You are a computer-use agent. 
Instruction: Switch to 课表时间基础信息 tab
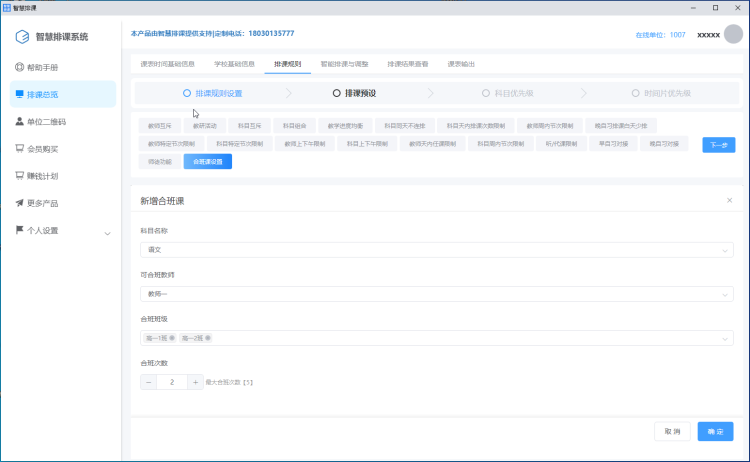click(x=167, y=64)
